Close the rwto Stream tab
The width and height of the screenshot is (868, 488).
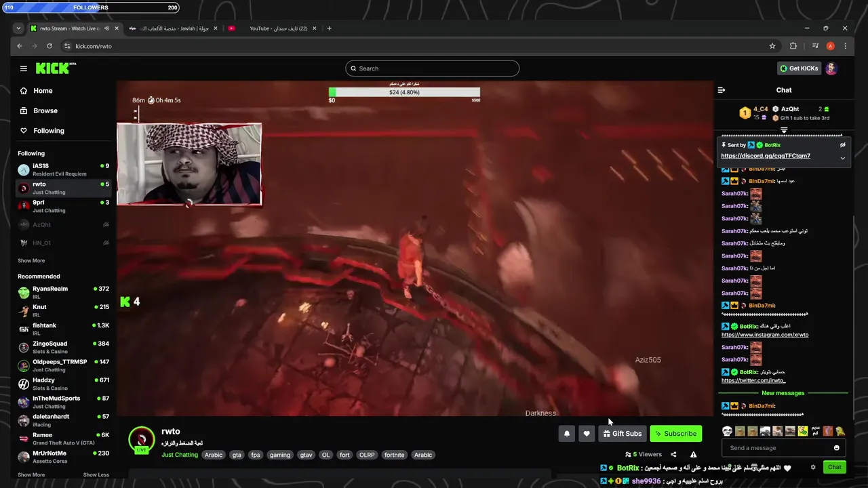click(117, 28)
